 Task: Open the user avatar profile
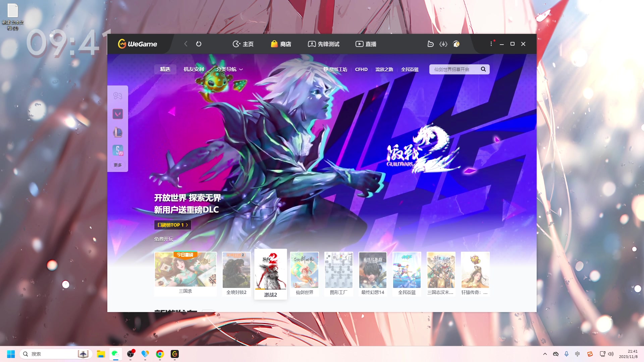pyautogui.click(x=456, y=44)
